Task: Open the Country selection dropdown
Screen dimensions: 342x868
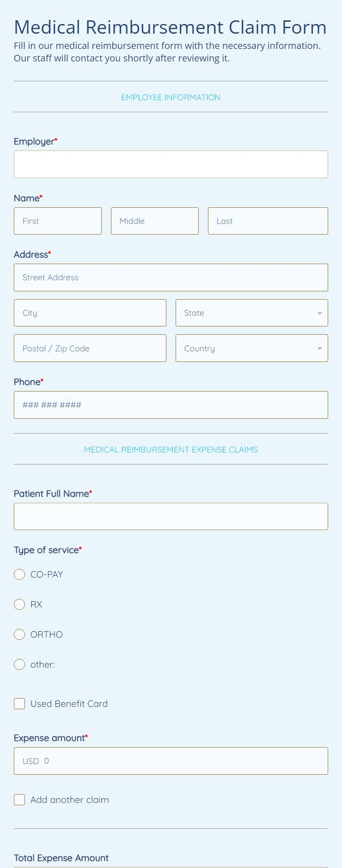Action: pyautogui.click(x=251, y=348)
